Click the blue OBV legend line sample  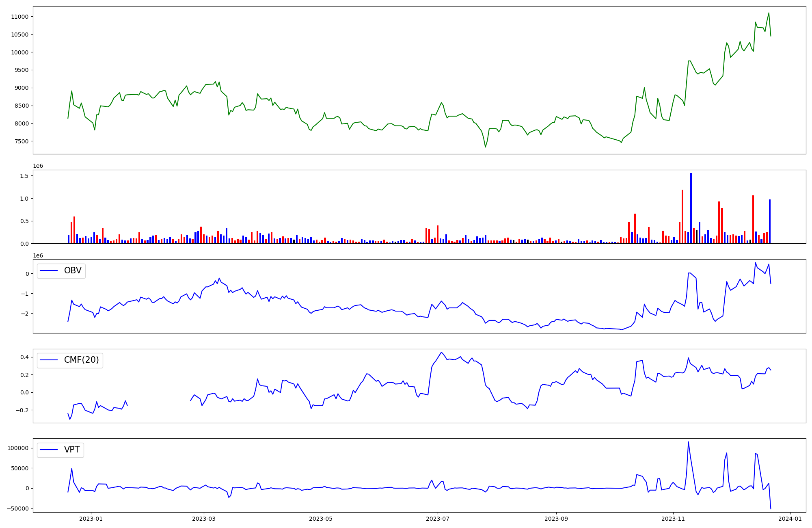(x=49, y=271)
